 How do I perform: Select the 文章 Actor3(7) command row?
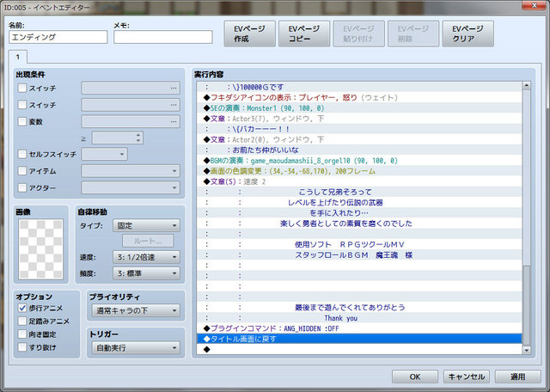point(359,119)
